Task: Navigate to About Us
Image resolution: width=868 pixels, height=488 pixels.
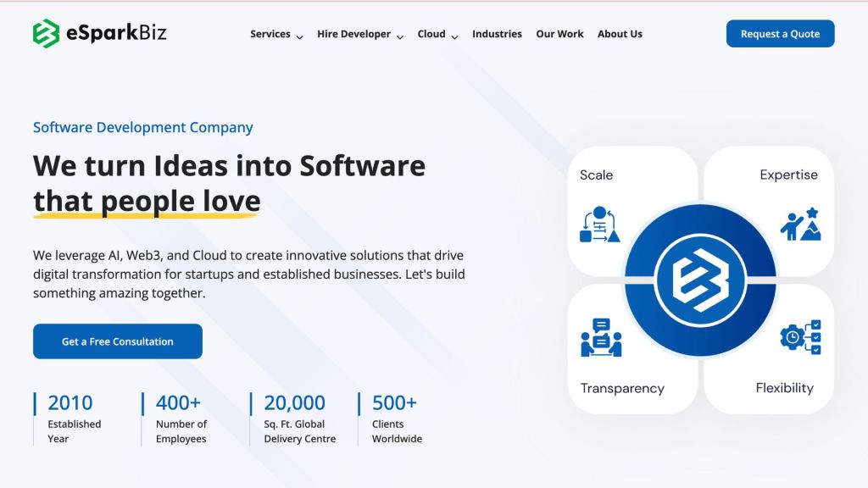Action: coord(620,34)
